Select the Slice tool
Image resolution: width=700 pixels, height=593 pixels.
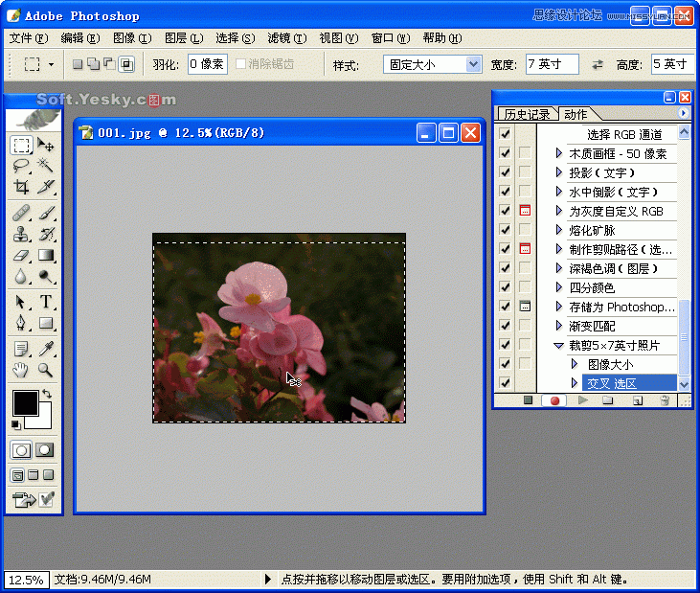click(46, 186)
